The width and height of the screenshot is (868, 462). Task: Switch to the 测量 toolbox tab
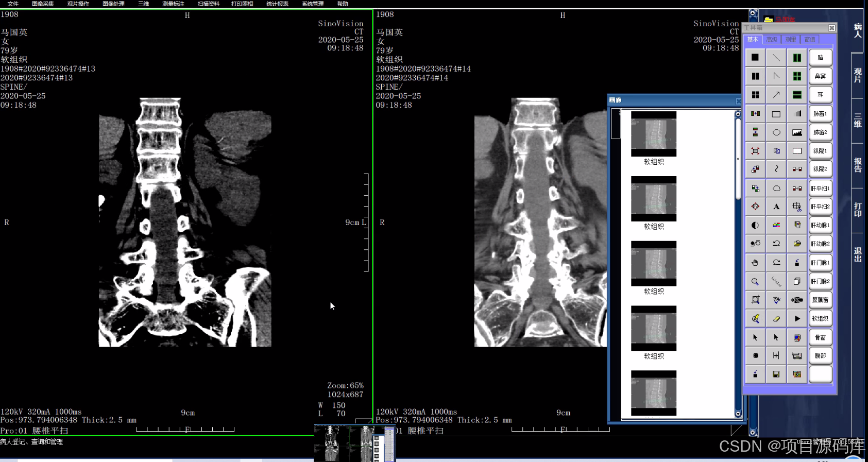coord(791,40)
